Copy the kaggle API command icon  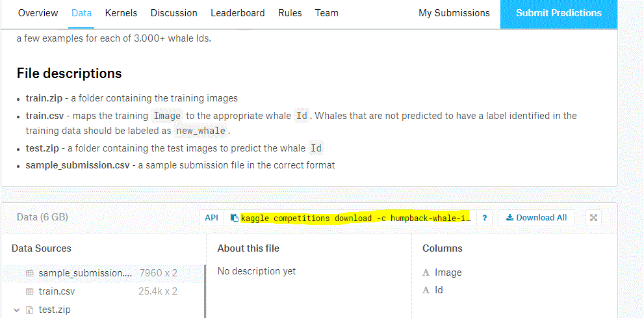click(234, 218)
